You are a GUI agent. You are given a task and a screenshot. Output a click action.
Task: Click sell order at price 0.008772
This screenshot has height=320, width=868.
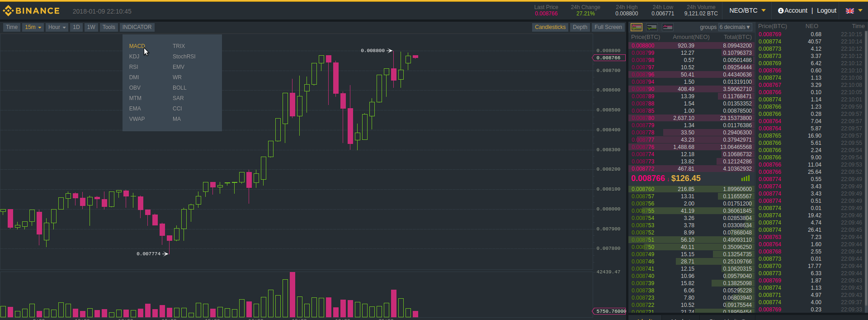691,169
